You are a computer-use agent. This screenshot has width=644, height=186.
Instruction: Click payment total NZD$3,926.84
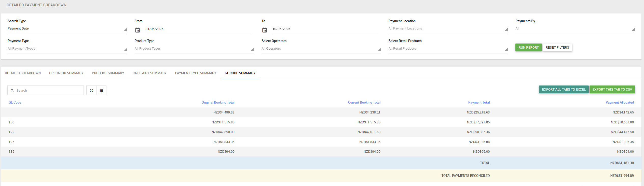click(479, 142)
